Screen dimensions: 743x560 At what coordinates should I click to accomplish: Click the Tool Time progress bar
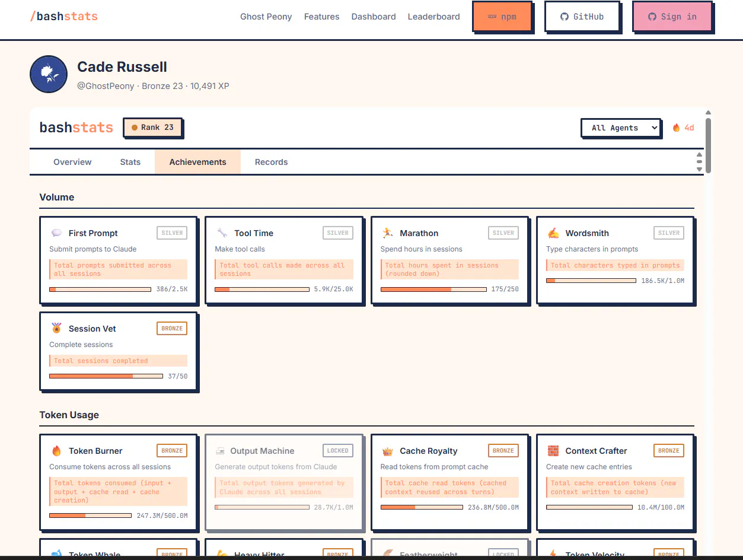click(x=262, y=289)
